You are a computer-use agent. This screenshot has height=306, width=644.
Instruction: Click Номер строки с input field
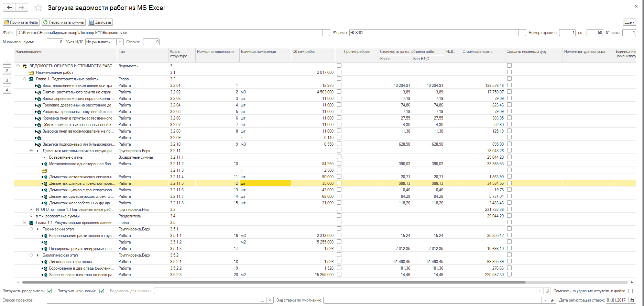[x=567, y=33]
